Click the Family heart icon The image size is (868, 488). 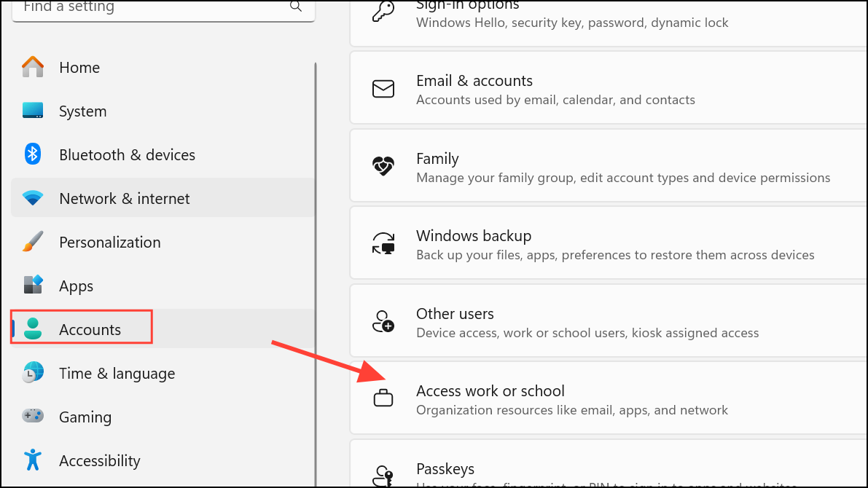pos(383,165)
